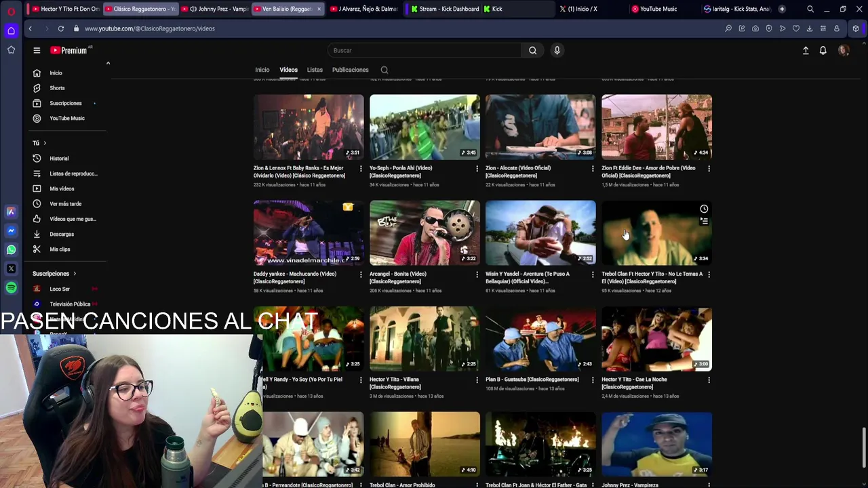Switch to the Publicaciones channel tab
868x488 pixels.
351,70
